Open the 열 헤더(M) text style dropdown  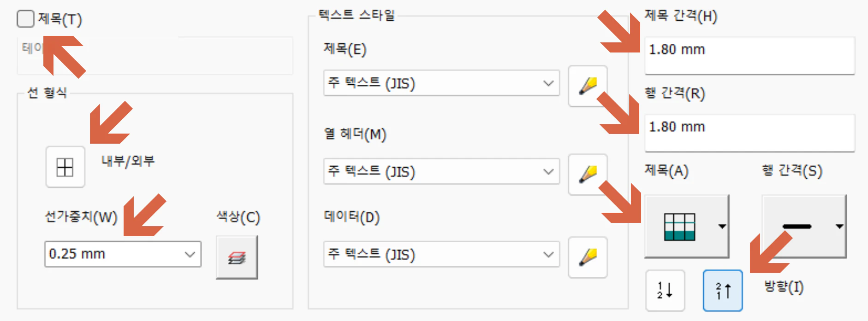[440, 171]
